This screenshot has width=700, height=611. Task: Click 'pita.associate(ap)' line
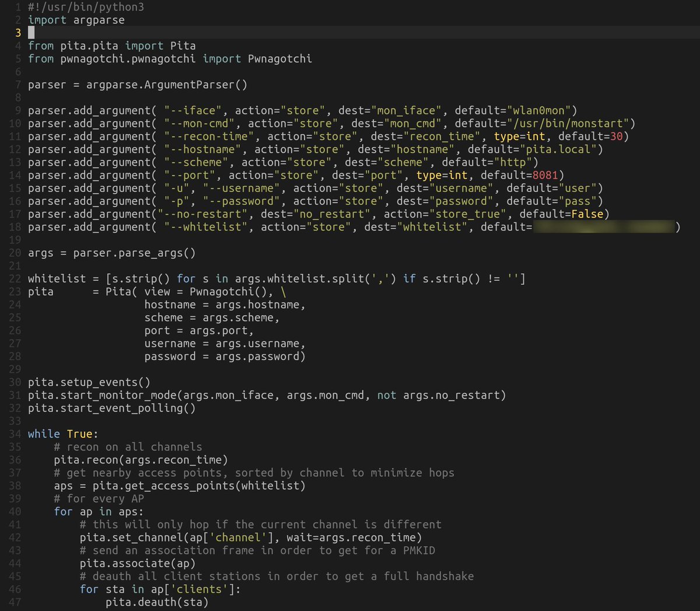[138, 563]
